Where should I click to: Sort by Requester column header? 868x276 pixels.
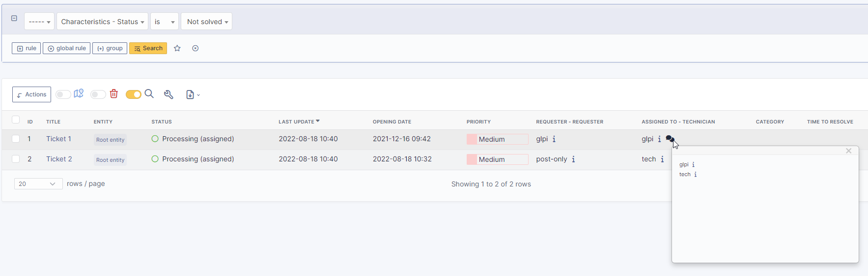tap(569, 122)
